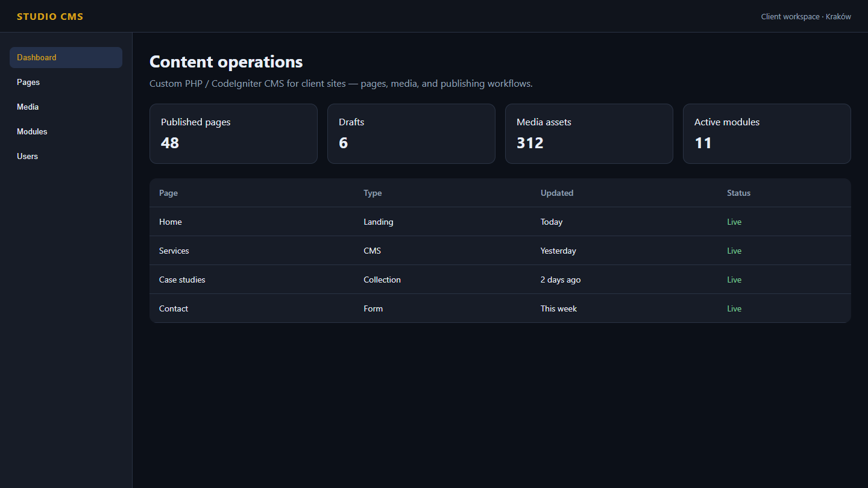Open the Media section
Viewport: 868px width, 488px height.
[x=66, y=107]
